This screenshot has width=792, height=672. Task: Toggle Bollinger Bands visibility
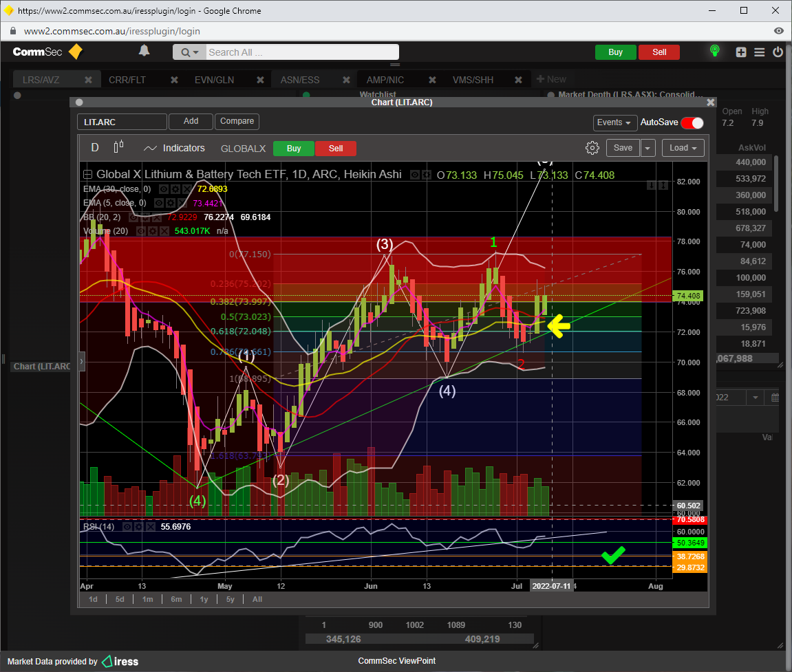pyautogui.click(x=134, y=217)
